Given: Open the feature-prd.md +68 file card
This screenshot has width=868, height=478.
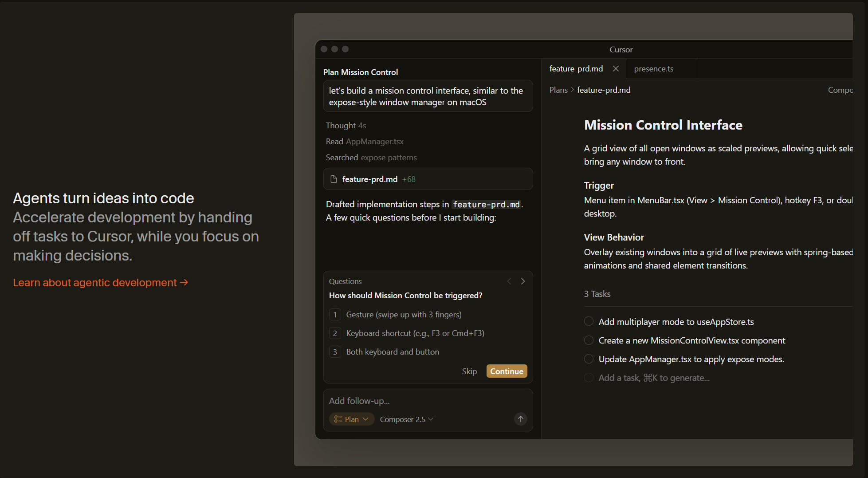Looking at the screenshot, I should point(428,179).
